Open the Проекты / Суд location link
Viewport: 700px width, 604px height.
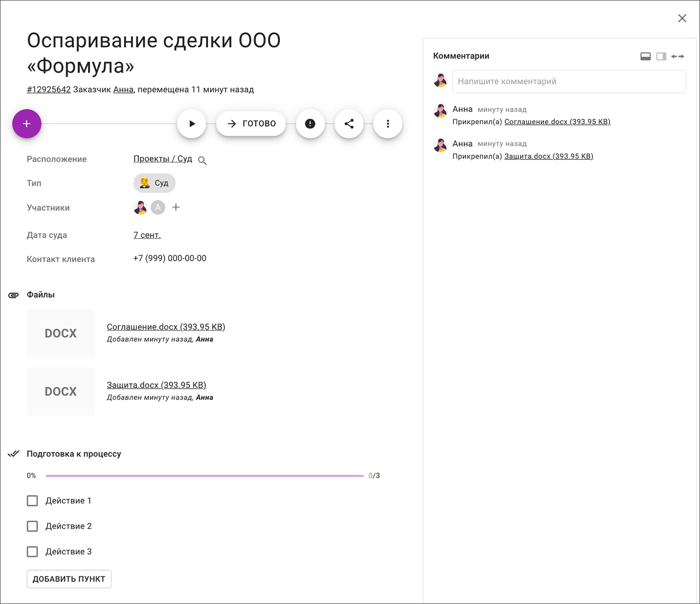pyautogui.click(x=162, y=159)
